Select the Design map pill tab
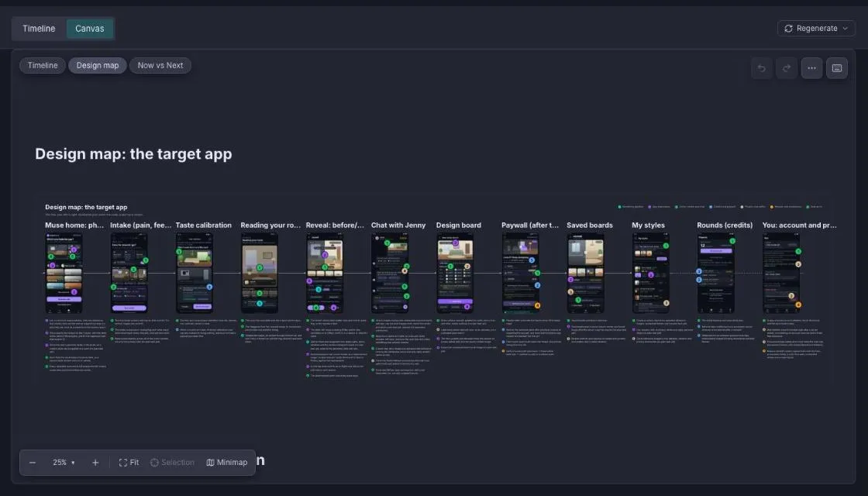The height and width of the screenshot is (496, 868). point(98,65)
